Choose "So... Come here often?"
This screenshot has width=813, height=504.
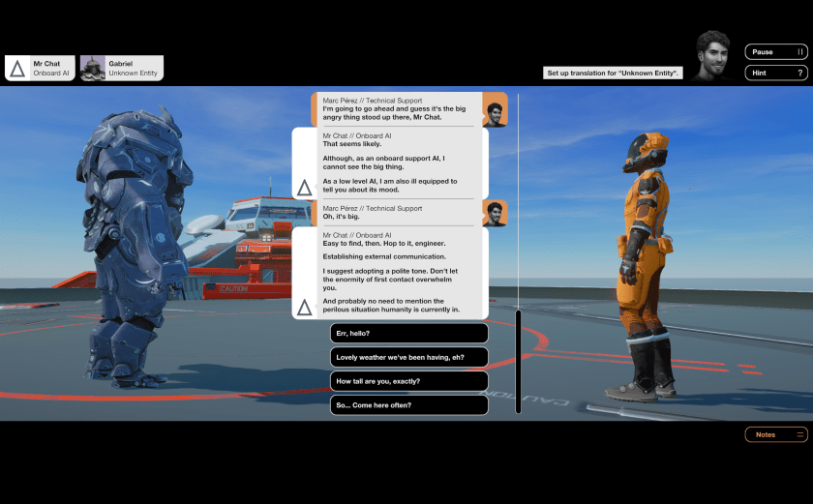[x=409, y=405]
